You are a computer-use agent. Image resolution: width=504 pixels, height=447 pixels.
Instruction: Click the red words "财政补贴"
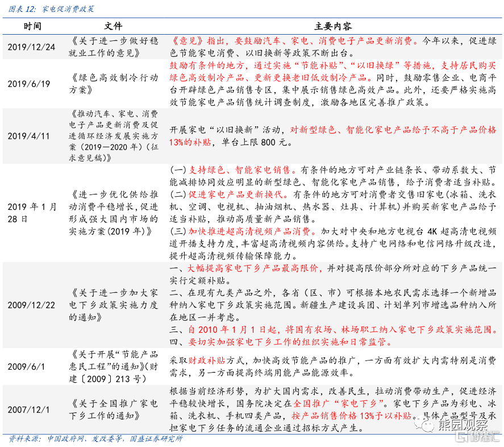pyautogui.click(x=207, y=361)
